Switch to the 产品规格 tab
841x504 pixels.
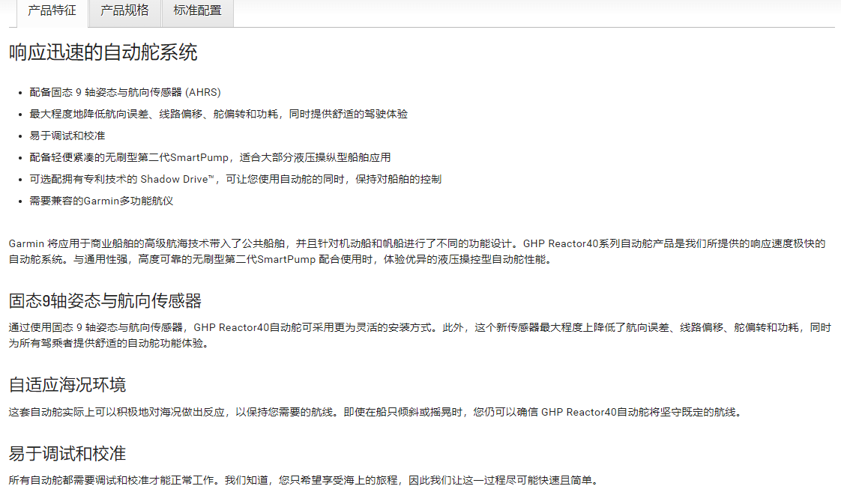(x=124, y=11)
